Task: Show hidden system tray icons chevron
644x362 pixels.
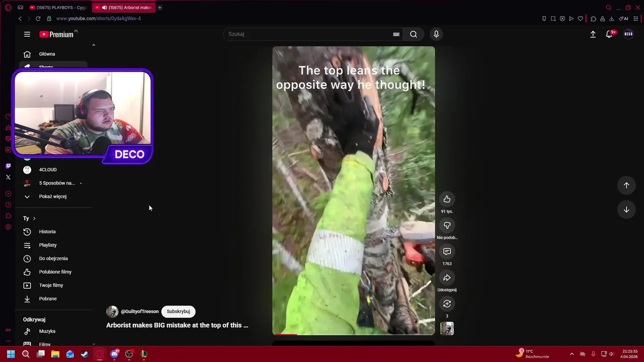Action: tap(572, 354)
